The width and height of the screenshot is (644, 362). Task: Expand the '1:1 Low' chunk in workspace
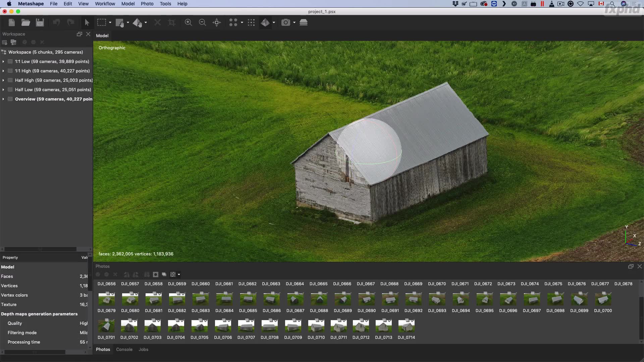click(3, 61)
